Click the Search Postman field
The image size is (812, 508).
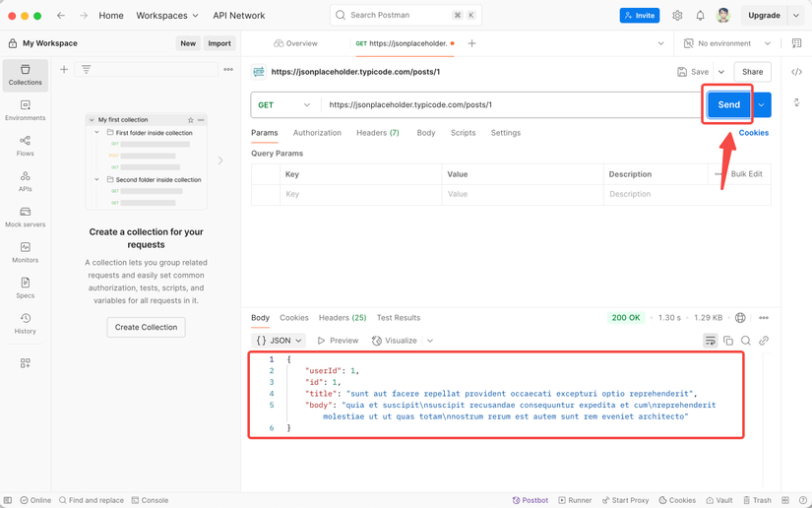(x=406, y=16)
